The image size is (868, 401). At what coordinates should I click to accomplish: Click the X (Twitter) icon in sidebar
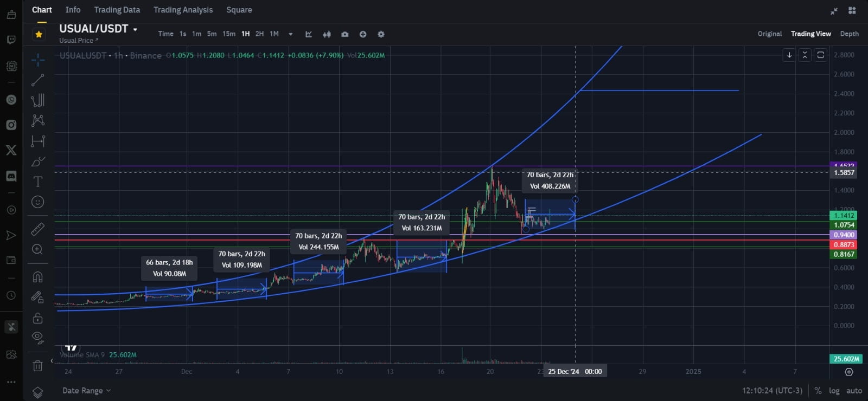(11, 150)
